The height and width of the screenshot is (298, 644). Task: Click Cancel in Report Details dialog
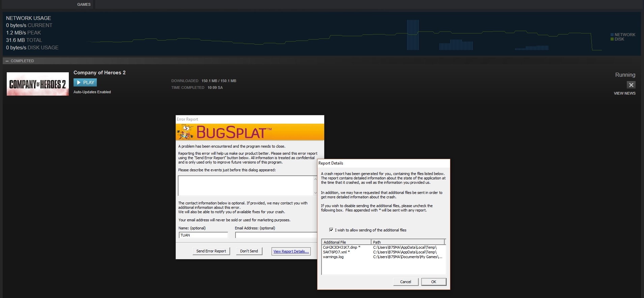pos(405,282)
